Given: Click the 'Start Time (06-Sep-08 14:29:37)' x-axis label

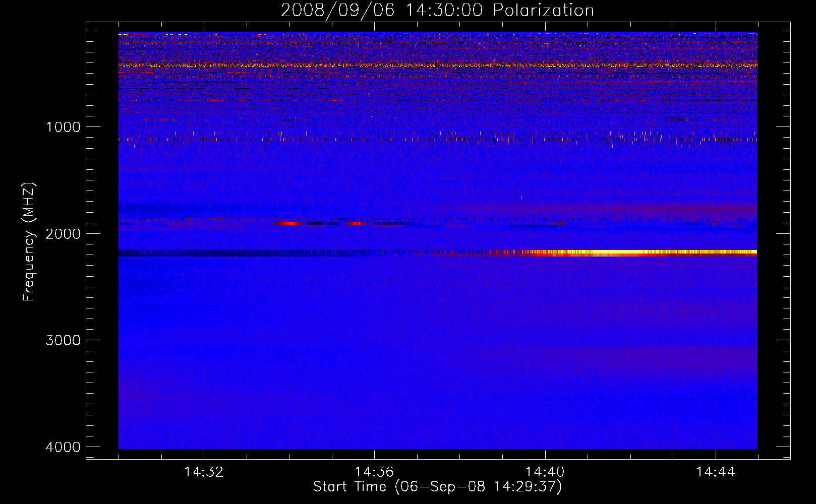Looking at the screenshot, I should tap(437, 487).
